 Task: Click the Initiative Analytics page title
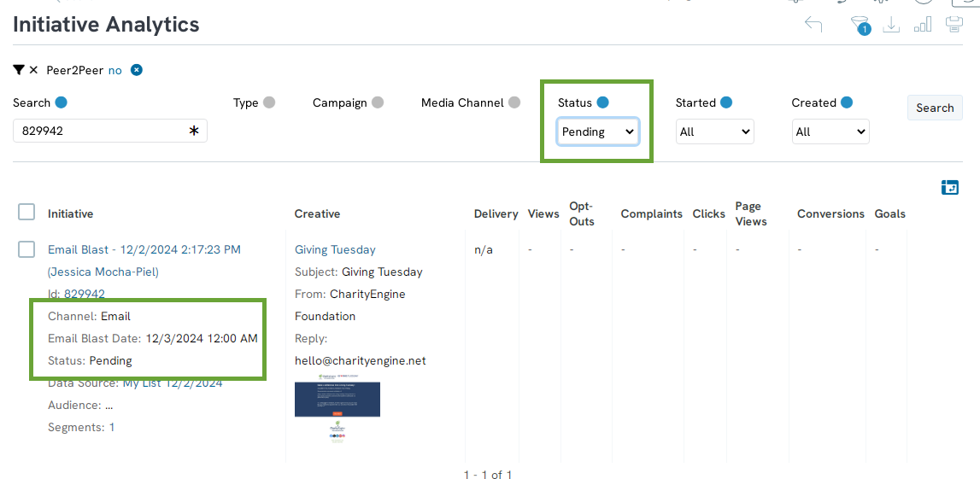pyautogui.click(x=106, y=25)
